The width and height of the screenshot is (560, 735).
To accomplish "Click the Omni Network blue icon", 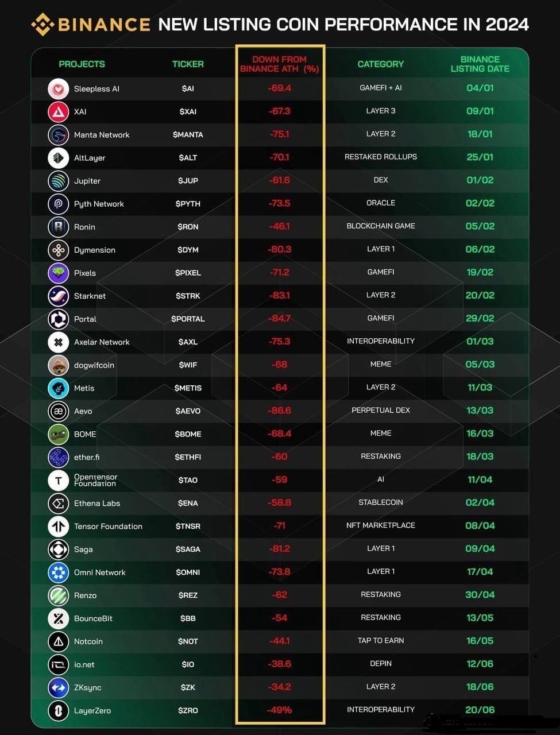I will pos(59,572).
